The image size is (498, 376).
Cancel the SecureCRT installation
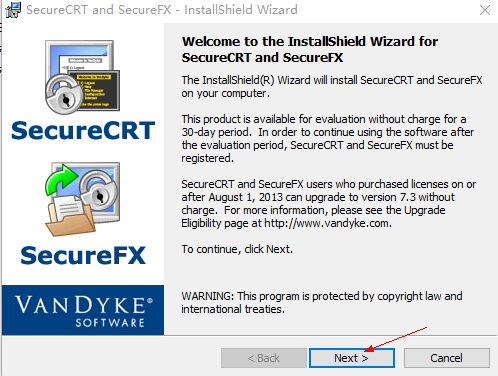[x=447, y=358]
